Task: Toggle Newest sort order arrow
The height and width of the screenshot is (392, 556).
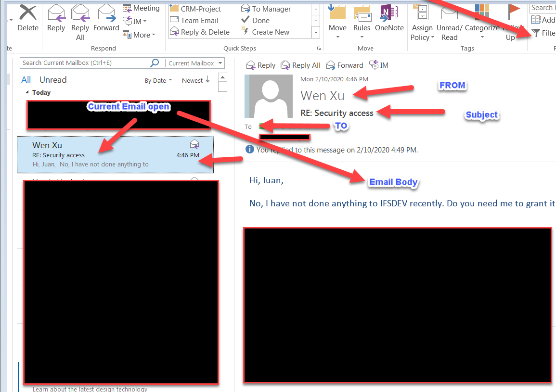Action: [x=207, y=80]
